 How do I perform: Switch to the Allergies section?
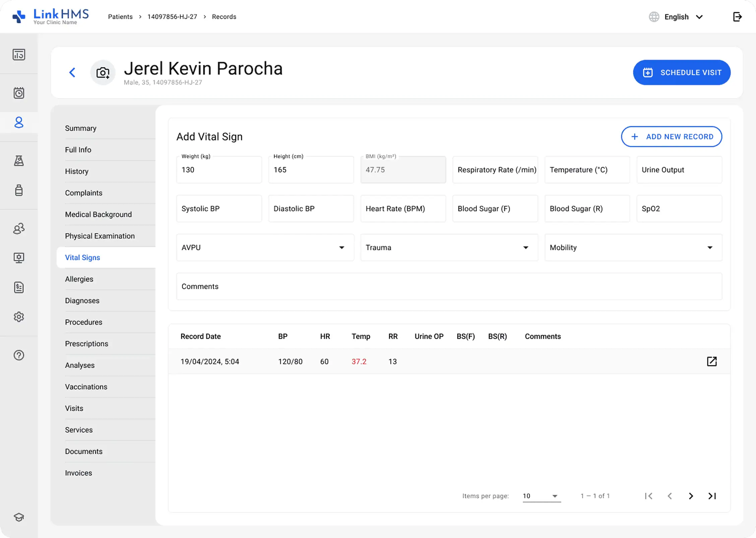click(x=79, y=279)
